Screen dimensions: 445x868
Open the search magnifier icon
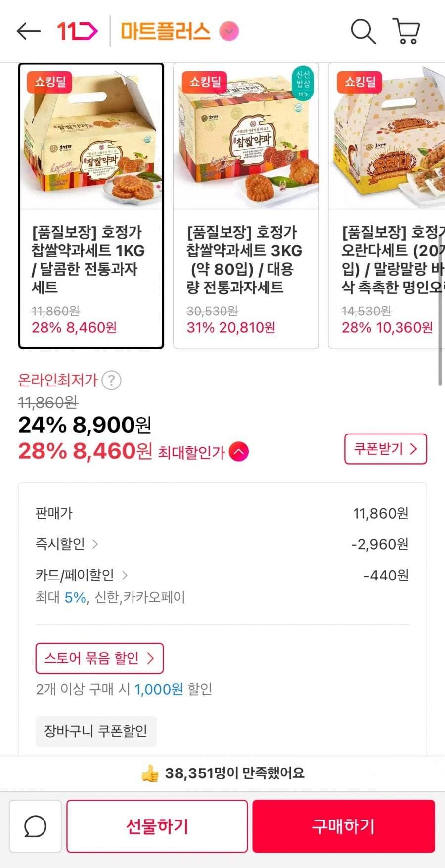[363, 31]
